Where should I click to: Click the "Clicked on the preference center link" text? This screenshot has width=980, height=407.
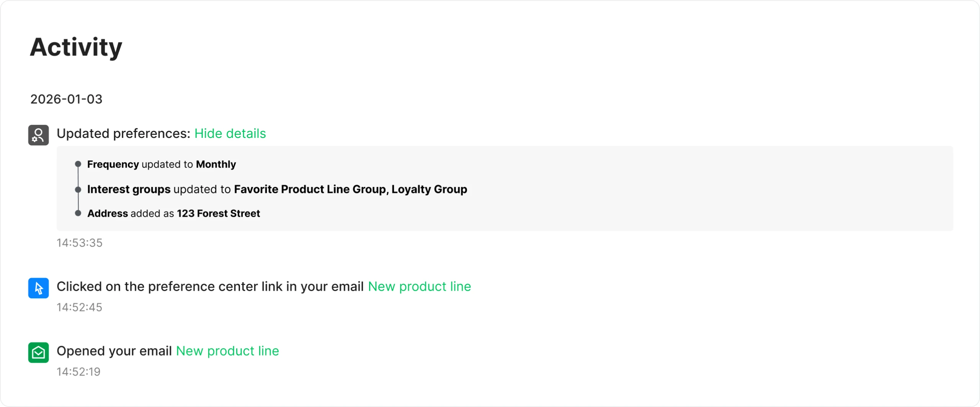(210, 287)
